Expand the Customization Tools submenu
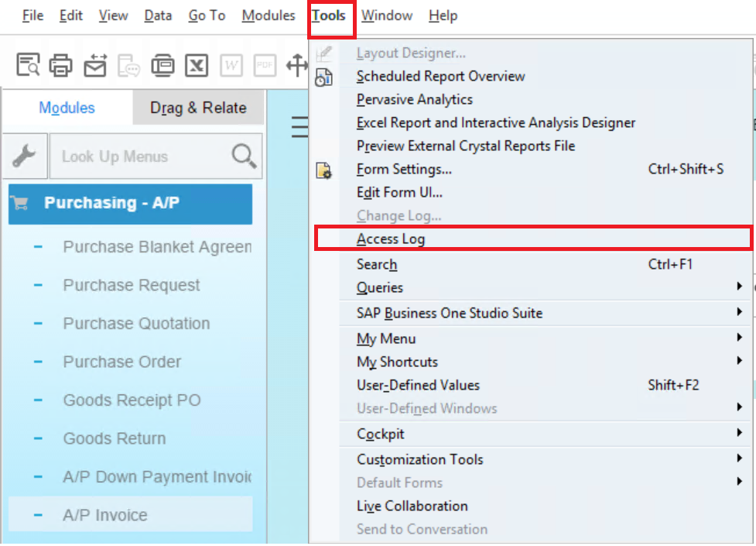Screen dimensions: 756x546 (x=419, y=459)
